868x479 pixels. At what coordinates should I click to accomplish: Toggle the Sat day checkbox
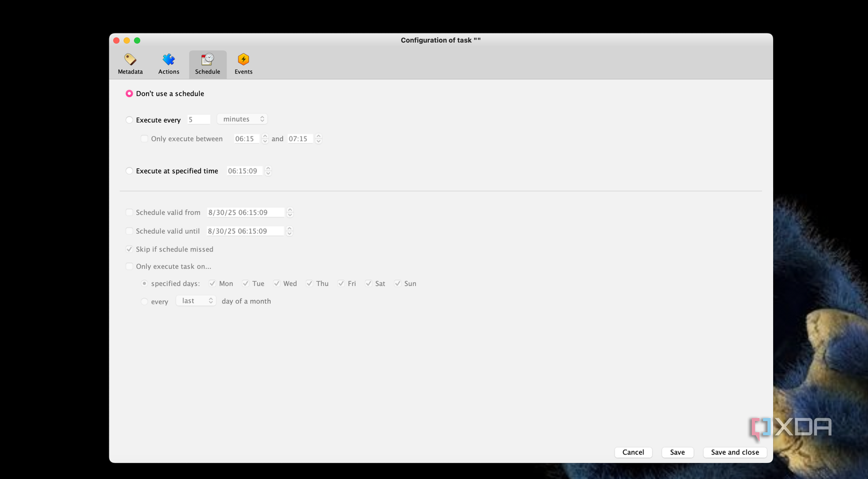(368, 283)
